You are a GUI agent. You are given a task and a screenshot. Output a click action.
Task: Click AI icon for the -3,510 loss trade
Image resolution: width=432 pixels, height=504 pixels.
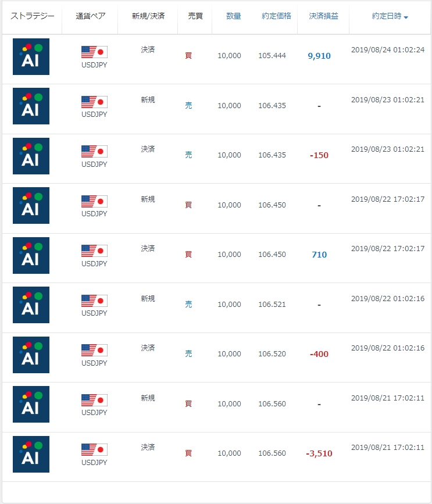tap(31, 454)
